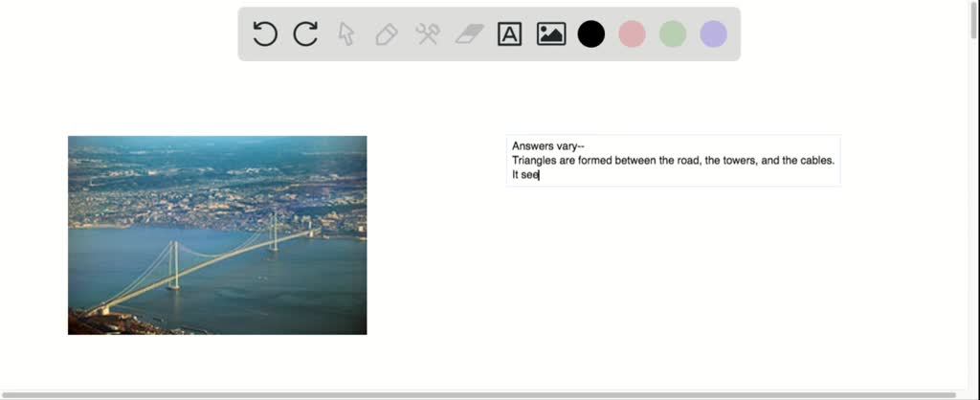Select the eraser tool

tap(469, 34)
